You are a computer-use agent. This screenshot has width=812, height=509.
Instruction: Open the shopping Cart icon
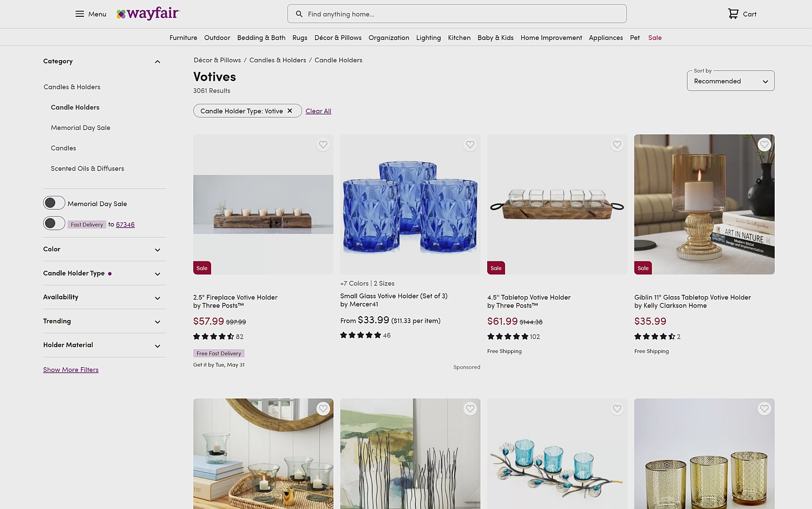733,14
